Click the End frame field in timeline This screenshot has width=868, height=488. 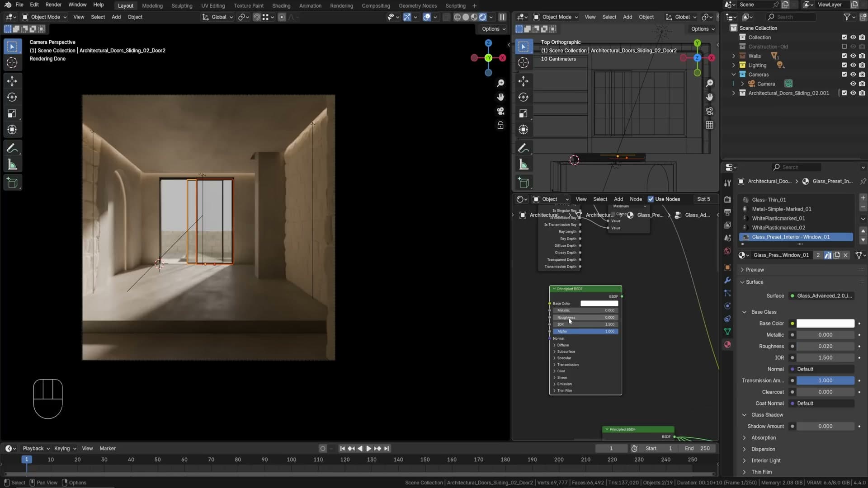pyautogui.click(x=697, y=448)
